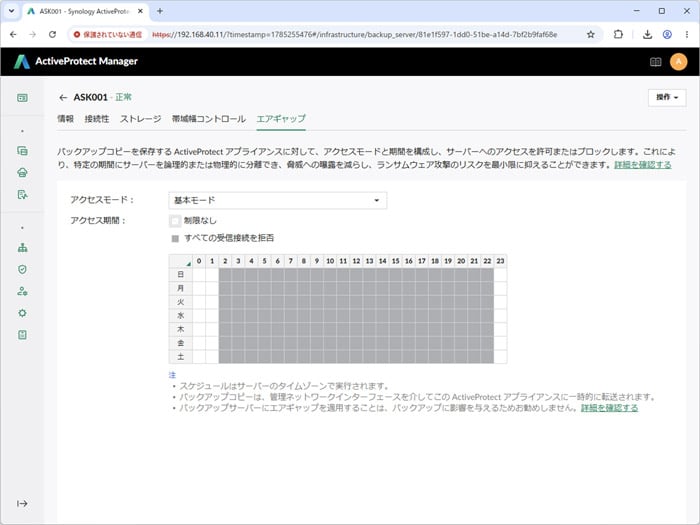Screen dimensions: 700x525
Task: Bookmark this page with the star icon
Action: [x=591, y=34]
